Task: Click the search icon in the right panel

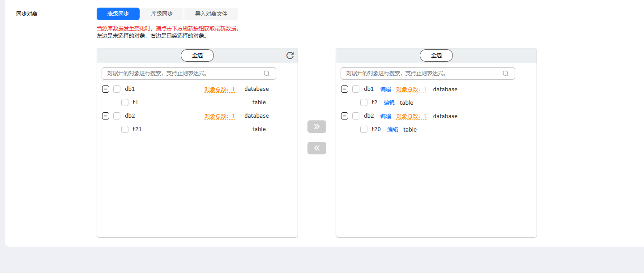Action: 506,73
